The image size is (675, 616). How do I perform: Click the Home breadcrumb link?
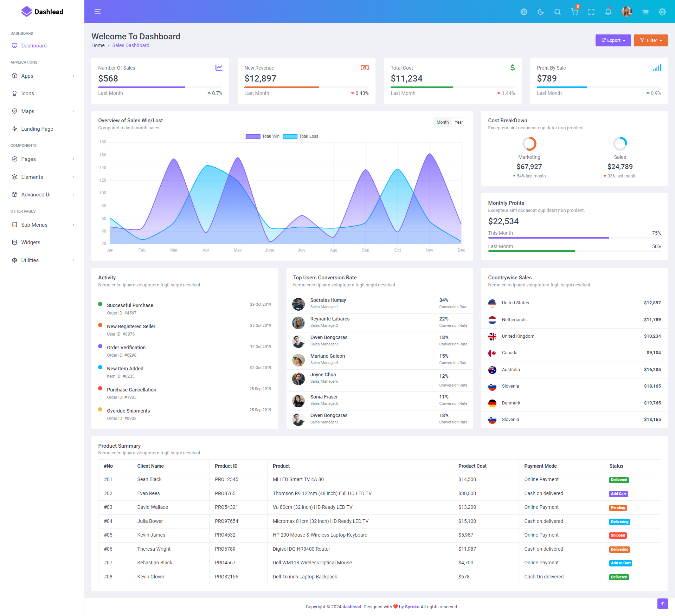[98, 45]
